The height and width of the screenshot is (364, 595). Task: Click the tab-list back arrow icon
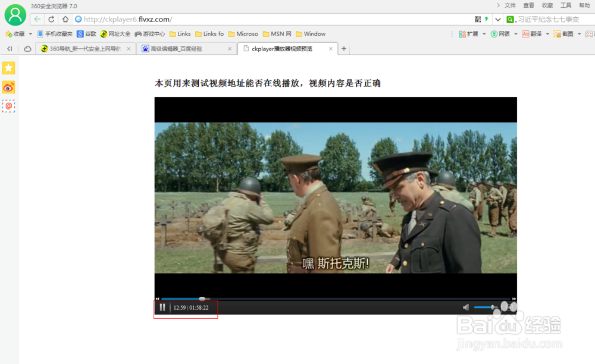coord(10,49)
